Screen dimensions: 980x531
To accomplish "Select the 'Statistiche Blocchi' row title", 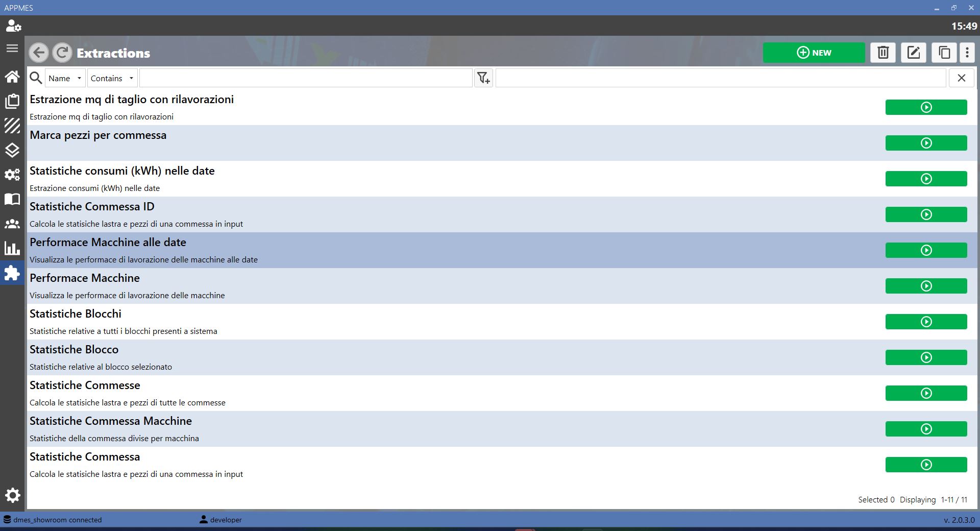I will (x=76, y=314).
